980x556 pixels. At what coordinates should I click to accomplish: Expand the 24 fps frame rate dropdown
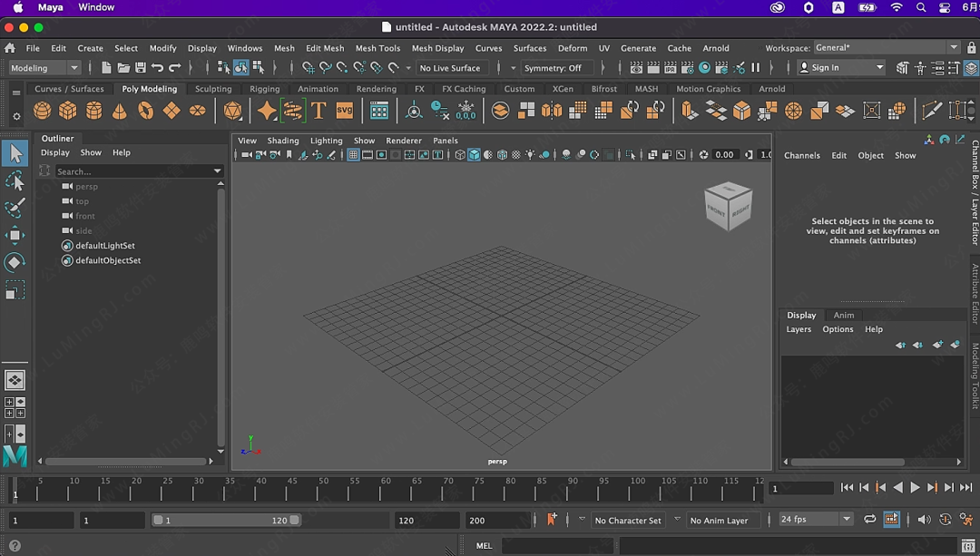pos(816,520)
